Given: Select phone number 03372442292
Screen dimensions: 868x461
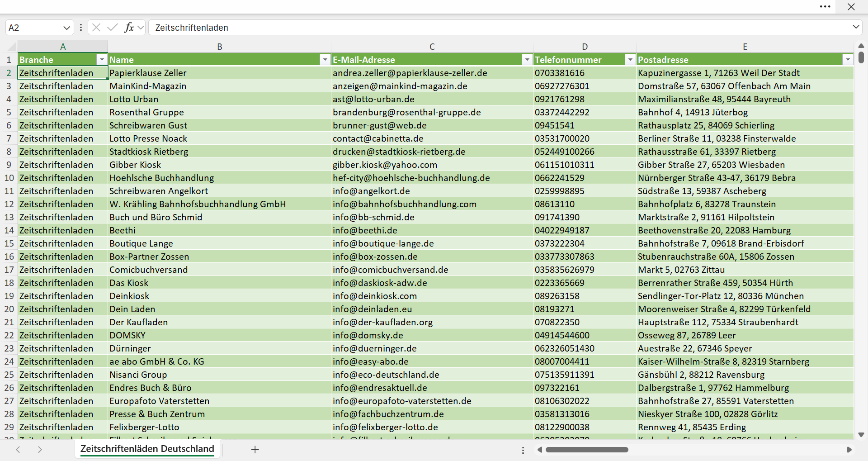Looking at the screenshot, I should coord(585,112).
